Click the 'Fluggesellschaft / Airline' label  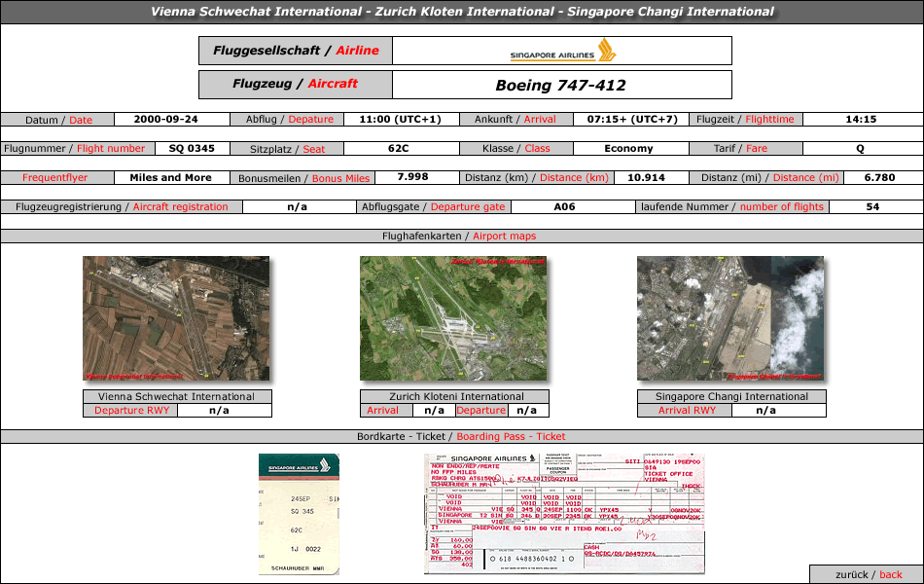(296, 51)
